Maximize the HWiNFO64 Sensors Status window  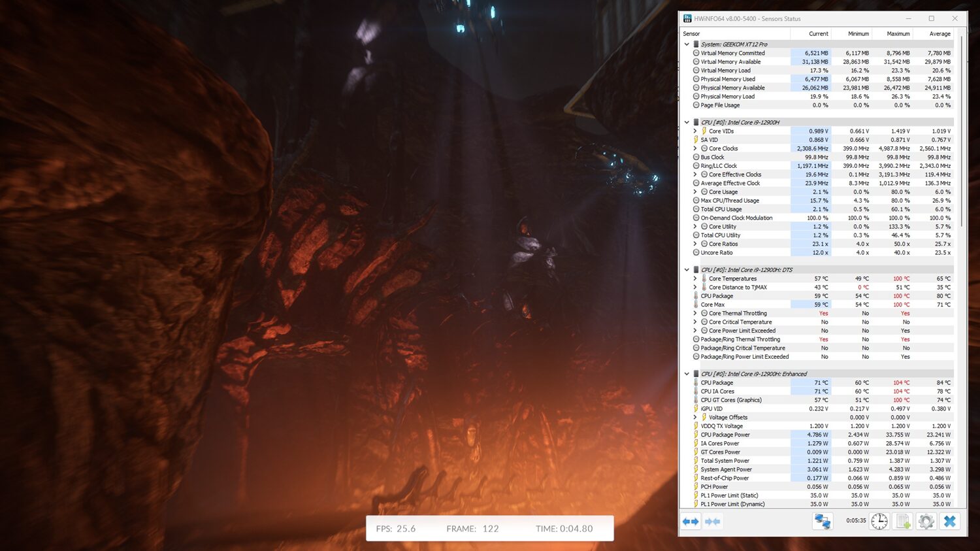932,18
